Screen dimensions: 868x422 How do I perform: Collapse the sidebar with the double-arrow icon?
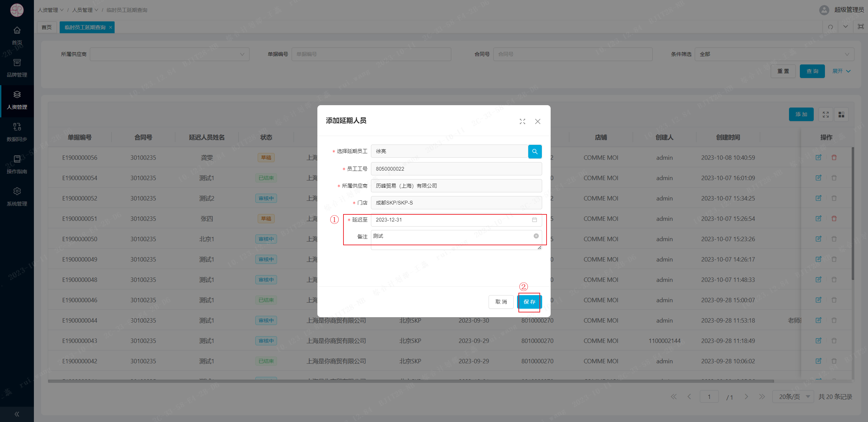(x=17, y=414)
